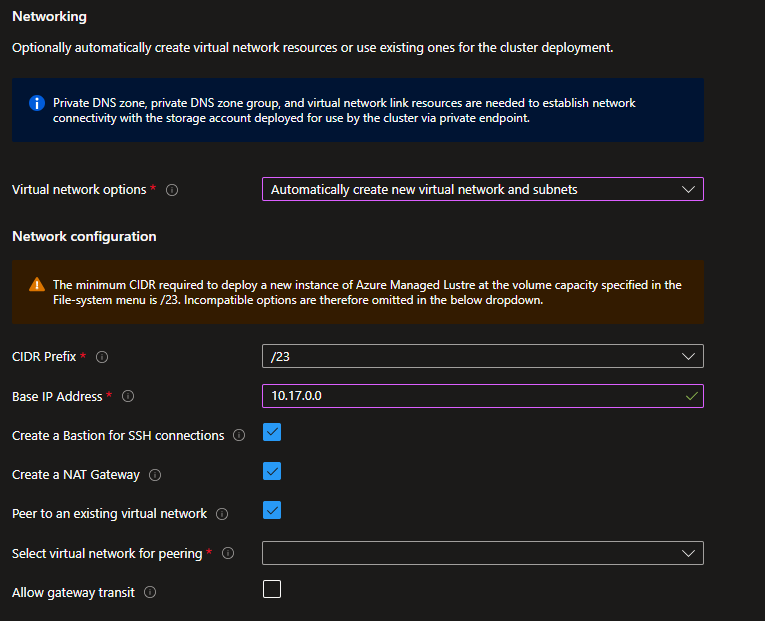Screen dimensions: 765x621
Task: Click info icon beside CIDR Prefix label
Action: click(102, 357)
